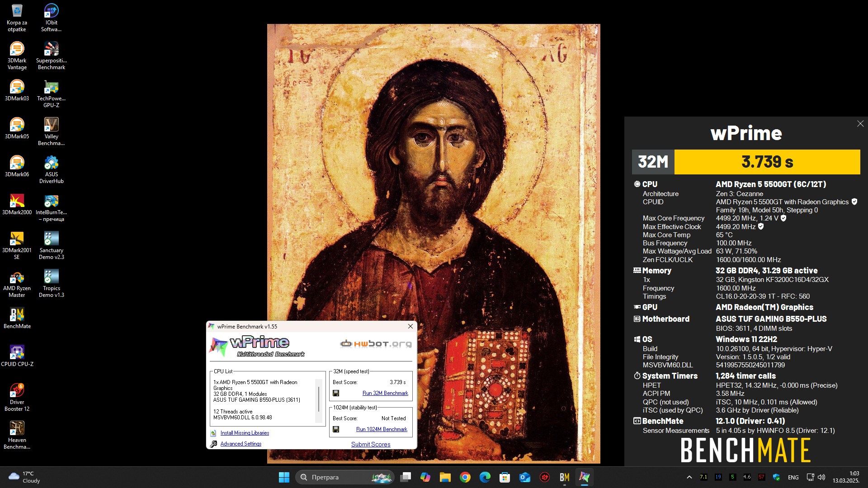Click Submit Scores link
868x488 pixels.
pyautogui.click(x=371, y=444)
